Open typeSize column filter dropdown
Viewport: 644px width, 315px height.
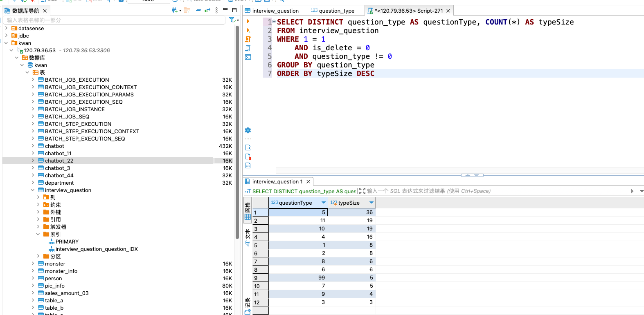tap(372, 203)
